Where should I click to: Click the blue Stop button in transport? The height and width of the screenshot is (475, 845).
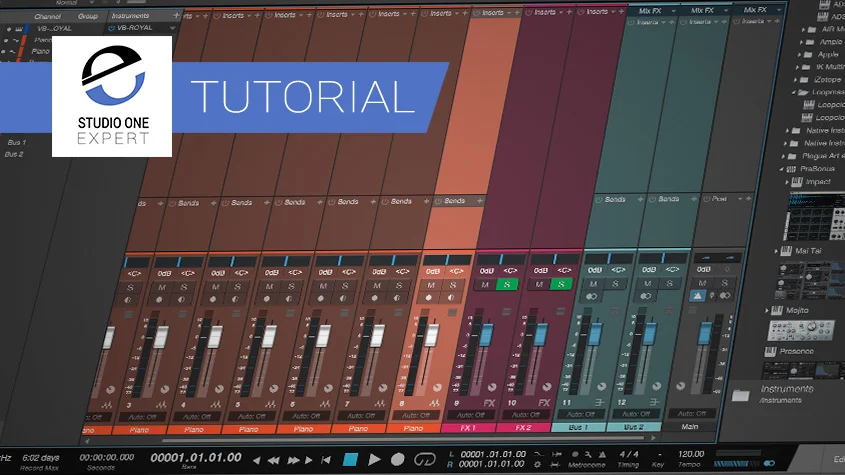point(350,459)
